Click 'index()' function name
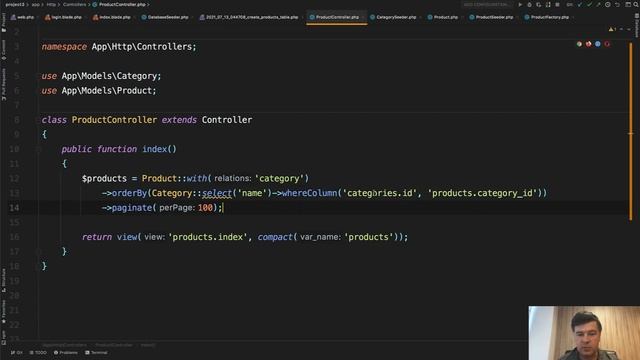640x360 pixels. (x=159, y=149)
